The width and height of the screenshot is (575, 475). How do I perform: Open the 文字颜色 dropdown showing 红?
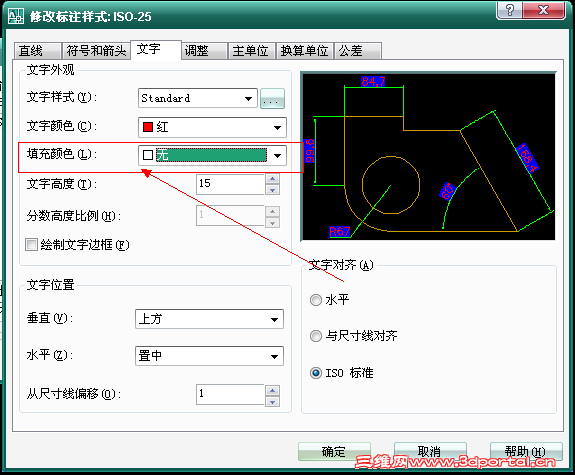point(212,127)
